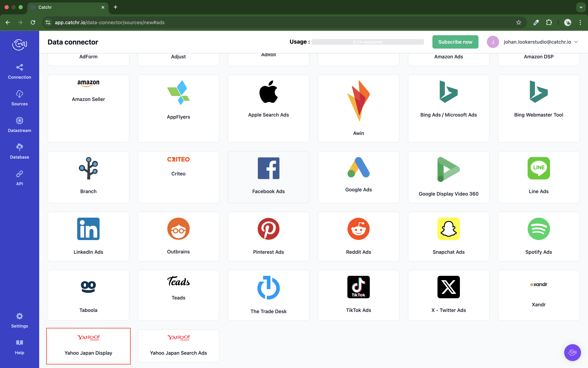
Task: Click the Adjust connector label
Action: coord(178,57)
